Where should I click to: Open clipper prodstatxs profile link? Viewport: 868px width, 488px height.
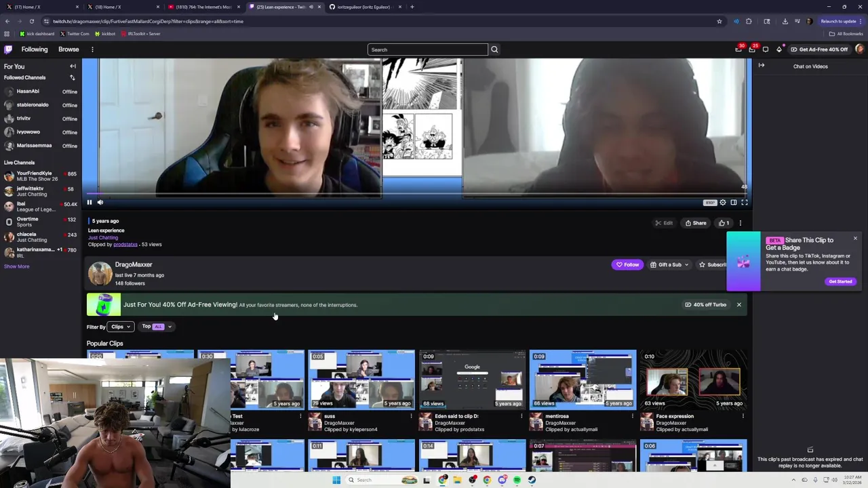click(x=125, y=245)
